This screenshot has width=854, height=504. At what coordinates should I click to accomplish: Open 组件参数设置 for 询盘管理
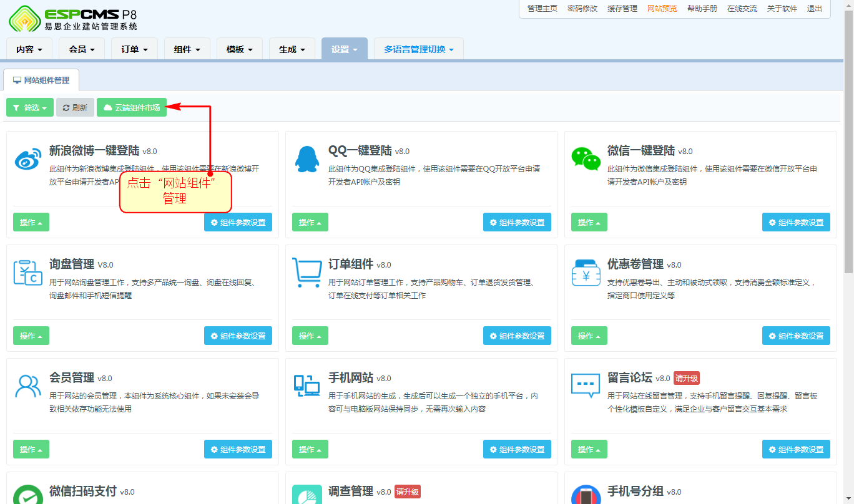238,336
